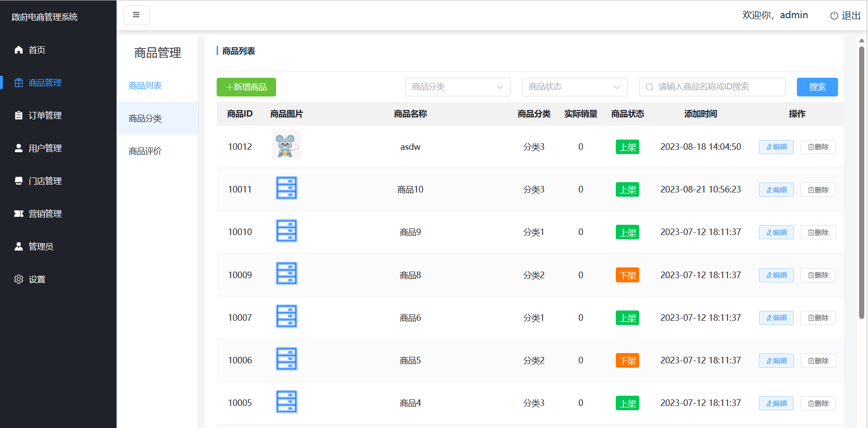Click the user icon beside 用户管理
The height and width of the screenshot is (428, 868).
[x=19, y=148]
